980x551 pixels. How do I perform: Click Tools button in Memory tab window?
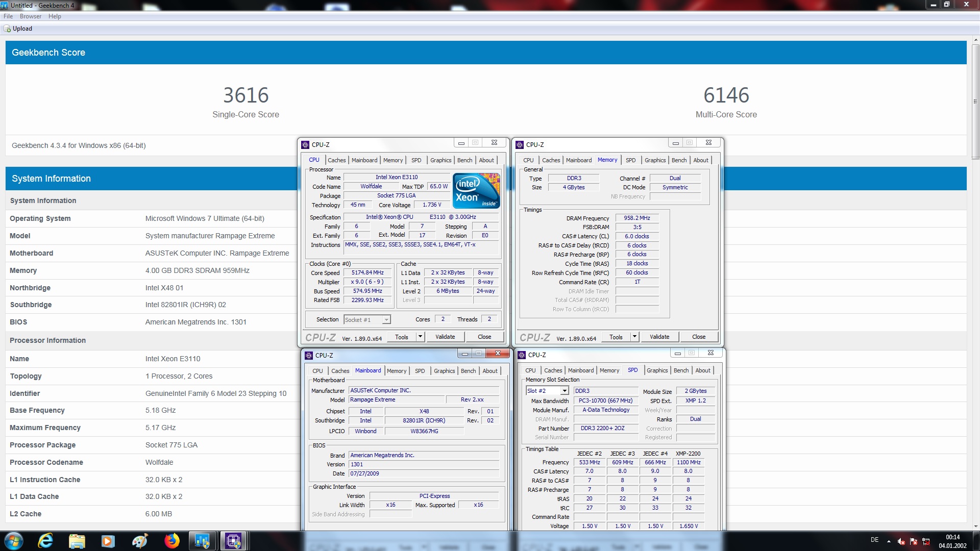pyautogui.click(x=616, y=337)
